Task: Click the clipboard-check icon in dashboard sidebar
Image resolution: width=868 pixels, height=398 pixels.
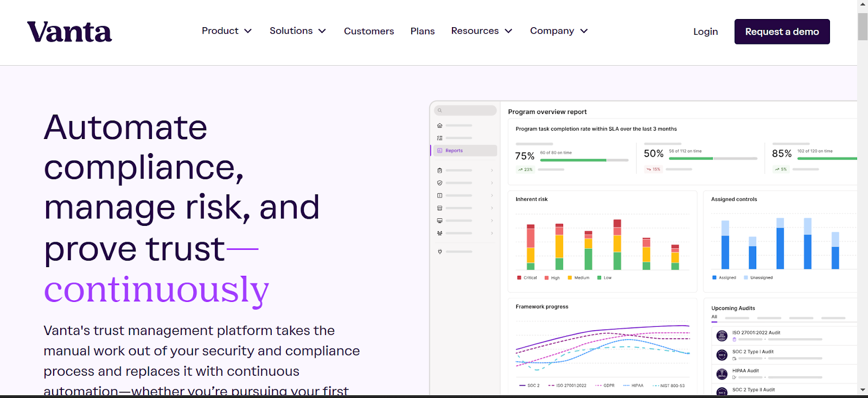Action: pyautogui.click(x=439, y=170)
